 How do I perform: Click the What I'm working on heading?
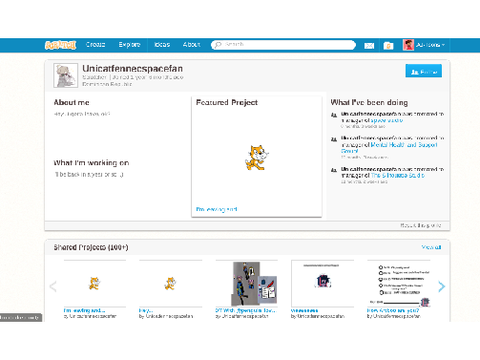point(91,163)
